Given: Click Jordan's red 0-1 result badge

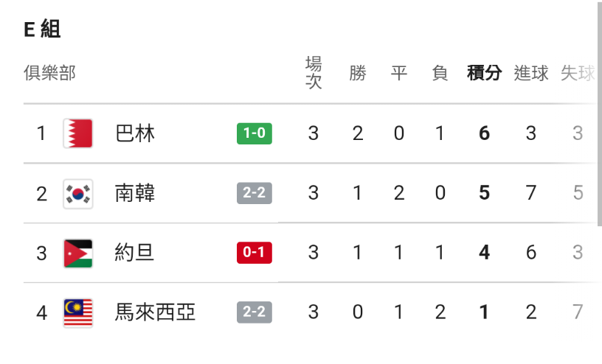Looking at the screenshot, I should (254, 253).
